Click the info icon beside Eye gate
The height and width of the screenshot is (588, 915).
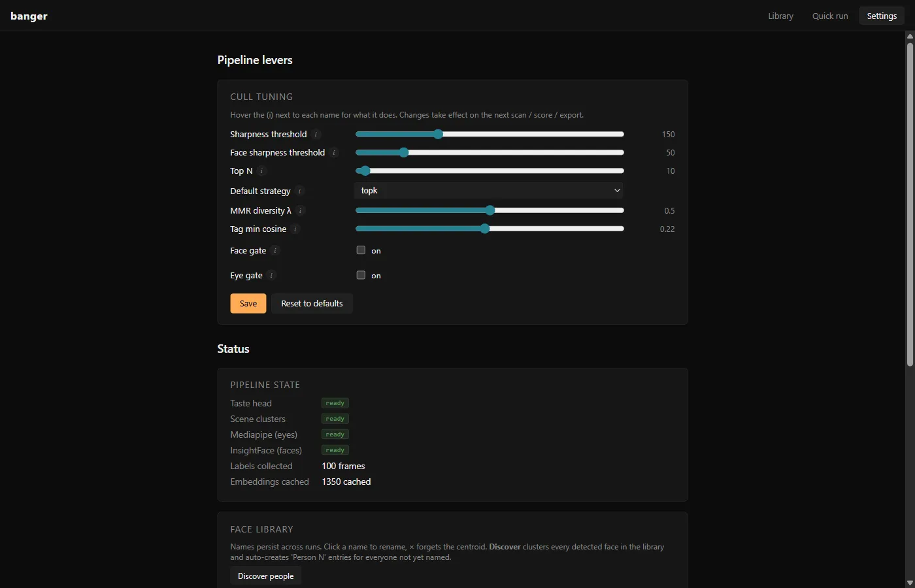[x=272, y=276]
